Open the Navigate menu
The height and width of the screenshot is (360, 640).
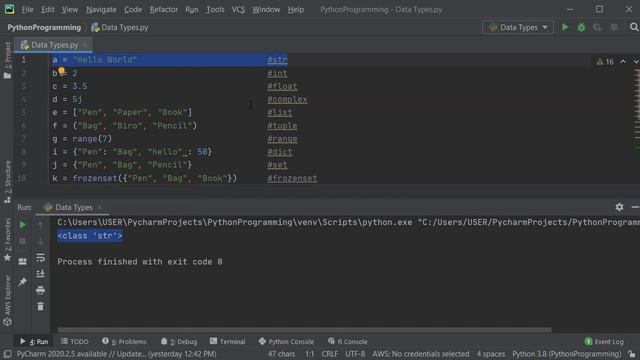(101, 9)
